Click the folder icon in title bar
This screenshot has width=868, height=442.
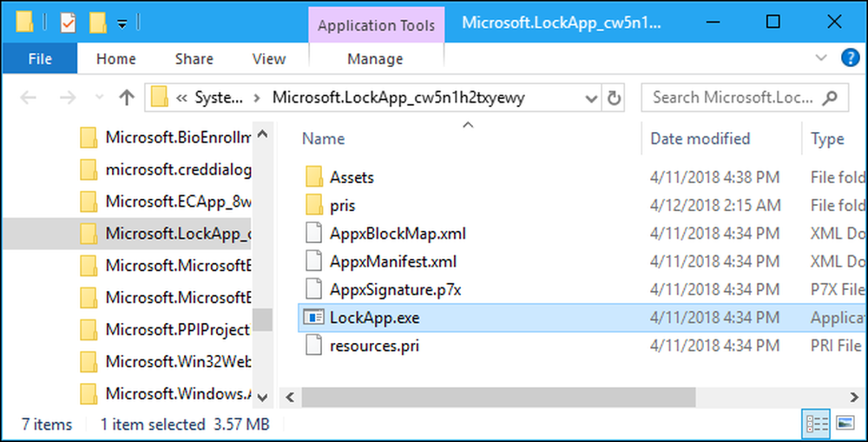pyautogui.click(x=24, y=23)
